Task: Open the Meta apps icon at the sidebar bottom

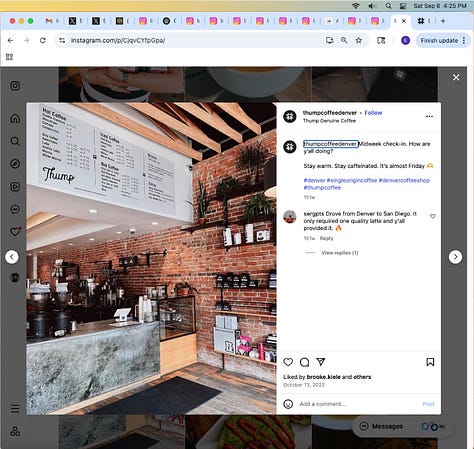Action: [15, 431]
